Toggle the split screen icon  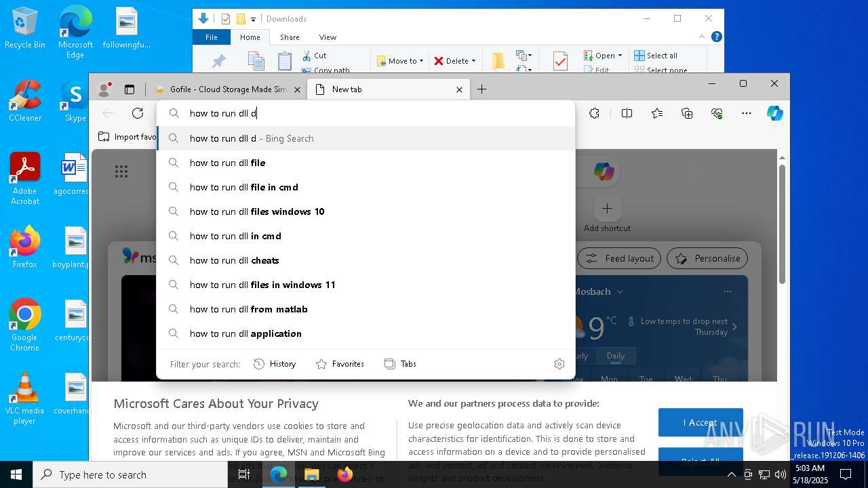(627, 113)
